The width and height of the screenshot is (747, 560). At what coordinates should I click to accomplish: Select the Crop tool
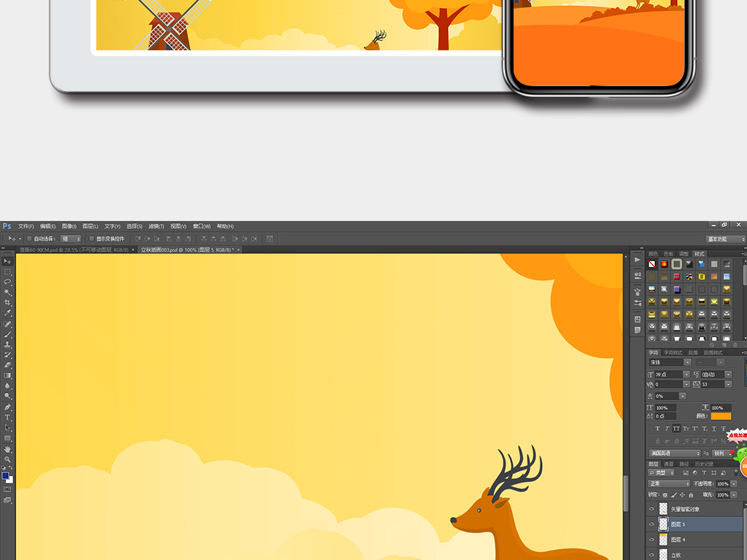pos(7,303)
